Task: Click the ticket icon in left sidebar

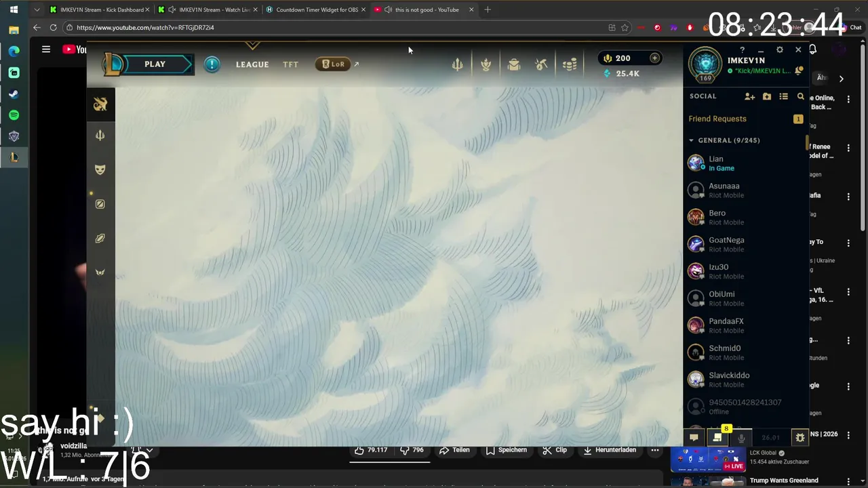Action: [x=100, y=239]
